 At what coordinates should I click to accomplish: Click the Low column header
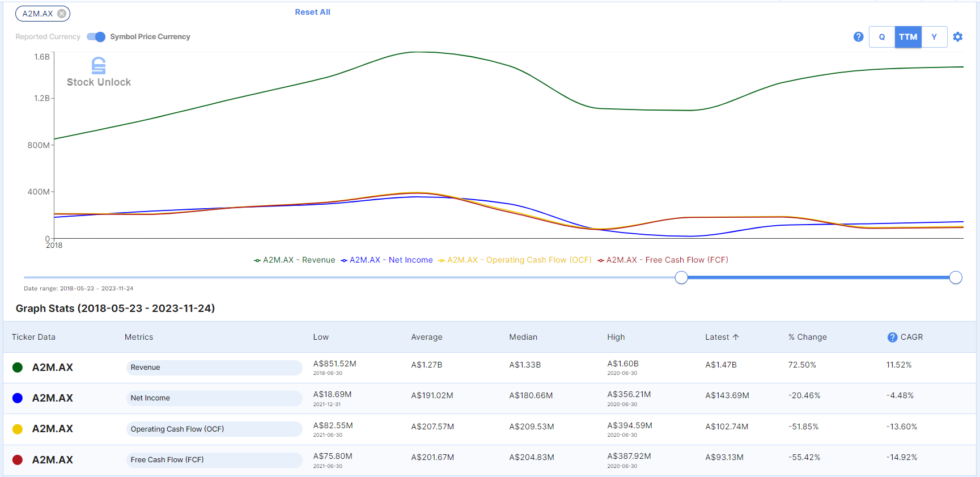321,337
